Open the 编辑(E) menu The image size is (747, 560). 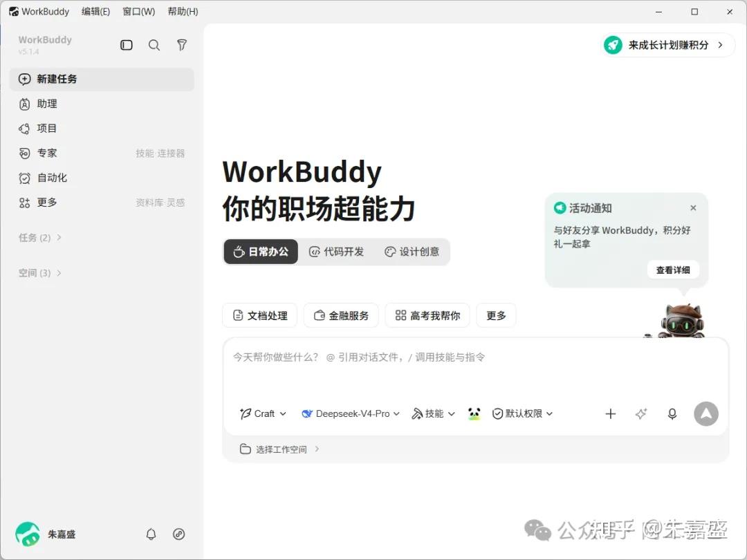coord(95,12)
